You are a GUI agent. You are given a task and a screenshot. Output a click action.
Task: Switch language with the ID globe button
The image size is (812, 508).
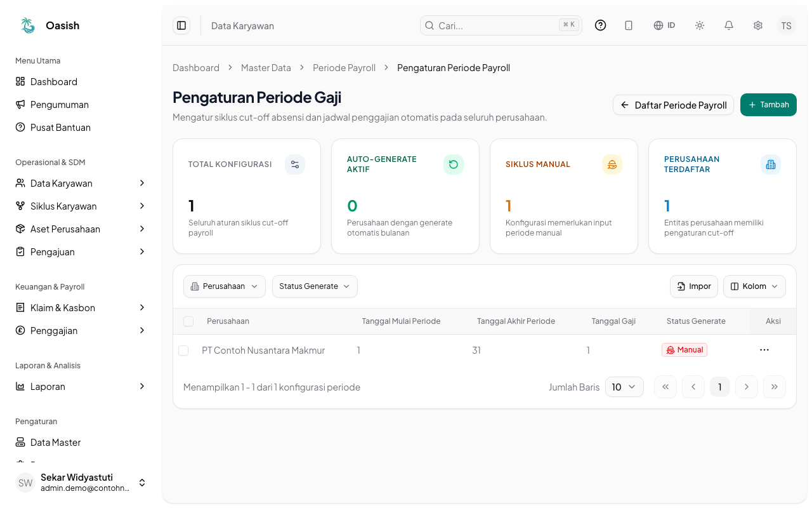click(x=664, y=25)
